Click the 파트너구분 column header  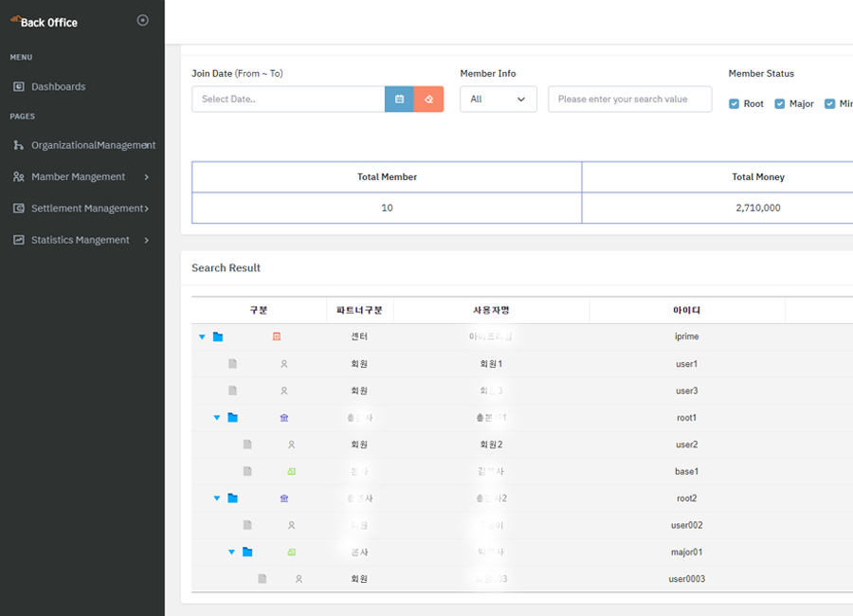pyautogui.click(x=359, y=310)
